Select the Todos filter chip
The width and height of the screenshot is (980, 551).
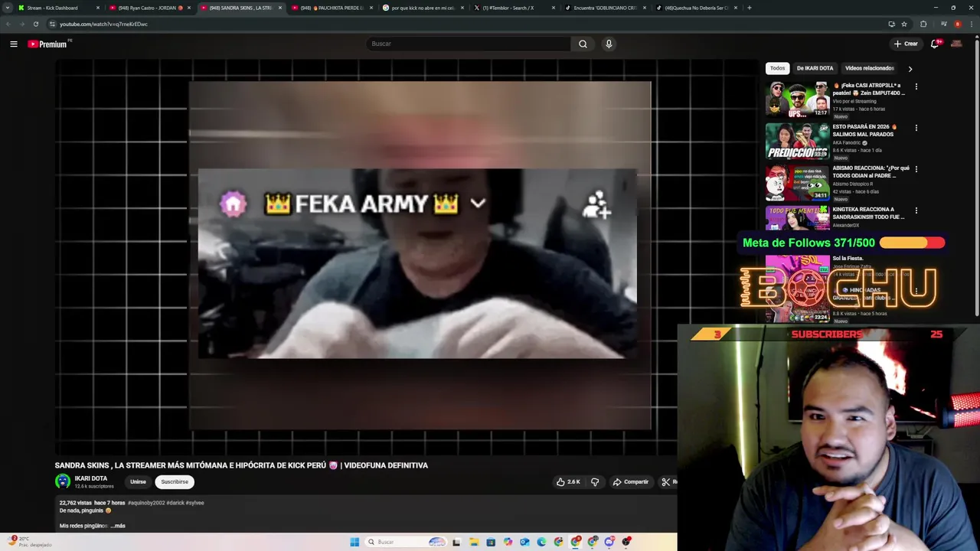click(777, 68)
